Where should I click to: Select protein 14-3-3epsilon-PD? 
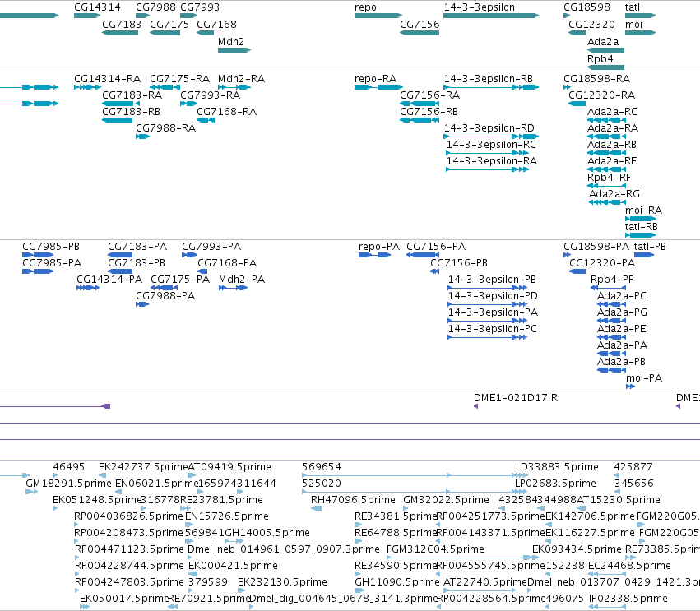493,297
